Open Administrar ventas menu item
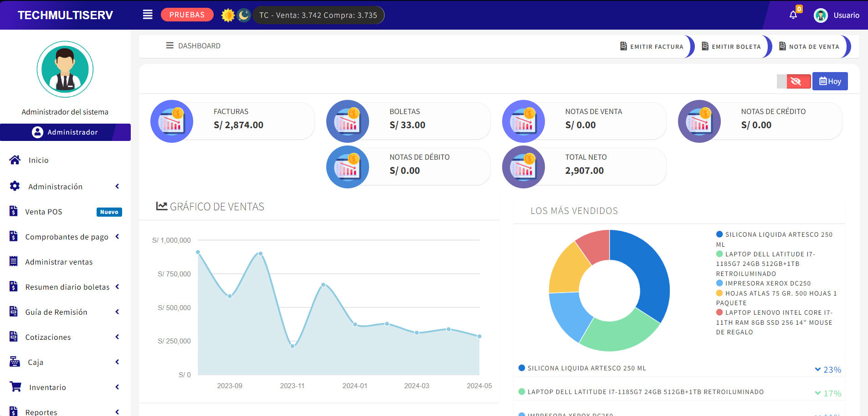 [x=59, y=262]
